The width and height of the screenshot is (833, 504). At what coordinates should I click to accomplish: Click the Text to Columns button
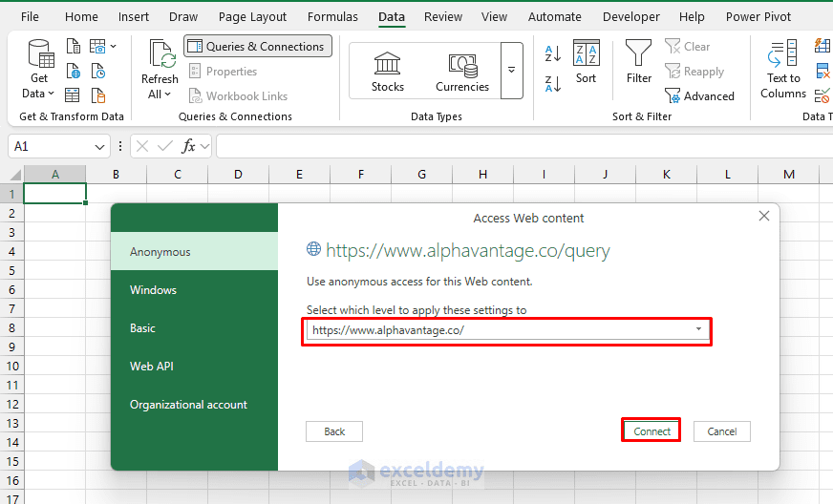(783, 69)
